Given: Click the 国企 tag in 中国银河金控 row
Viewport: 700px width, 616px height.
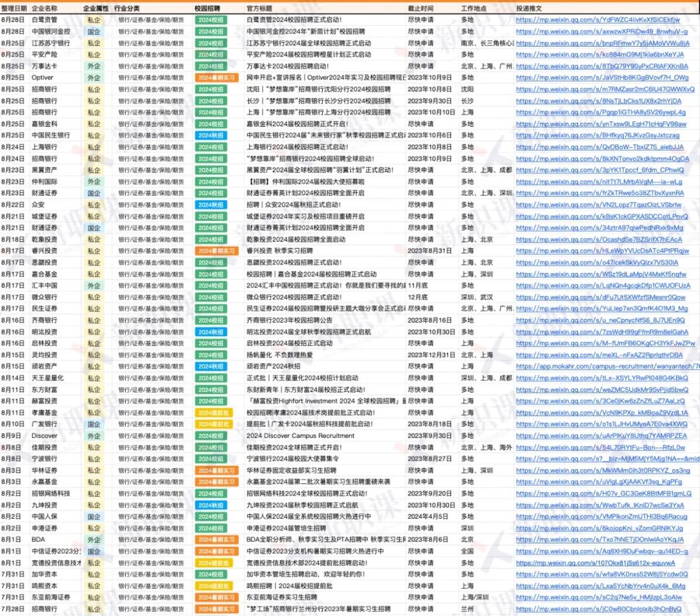Looking at the screenshot, I should pyautogui.click(x=94, y=32).
